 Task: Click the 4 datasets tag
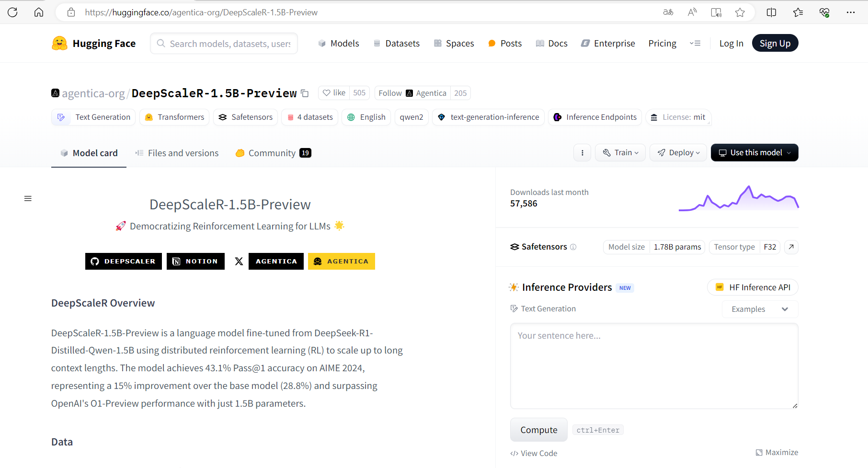coord(310,117)
